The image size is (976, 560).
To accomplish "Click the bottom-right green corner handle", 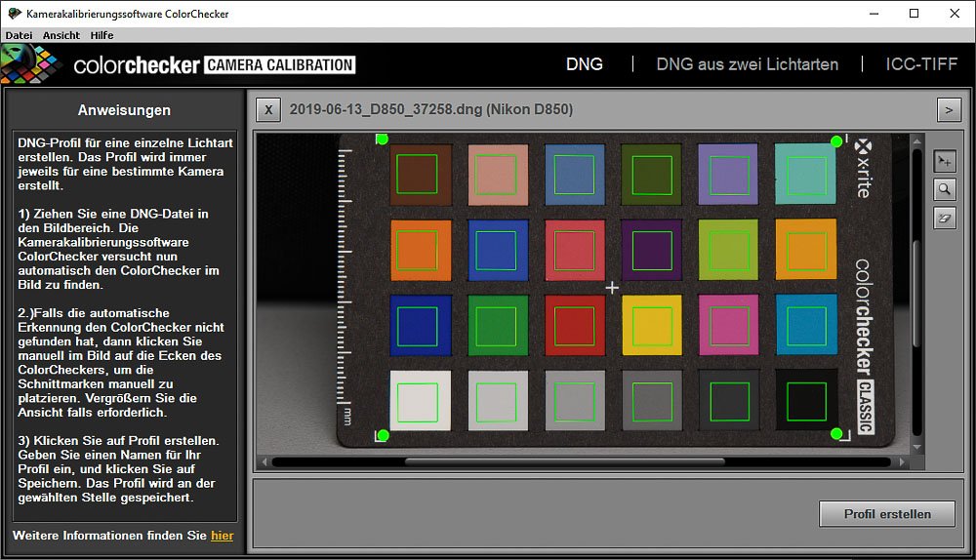I will point(836,433).
